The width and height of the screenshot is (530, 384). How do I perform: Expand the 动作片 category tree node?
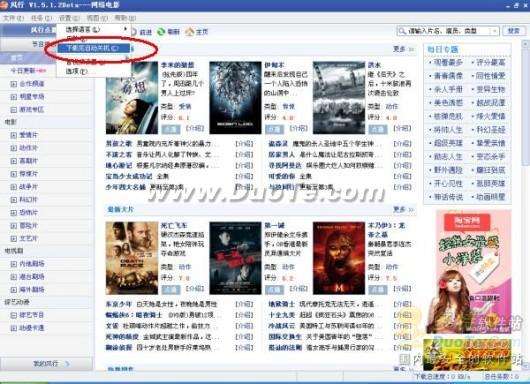(14, 148)
